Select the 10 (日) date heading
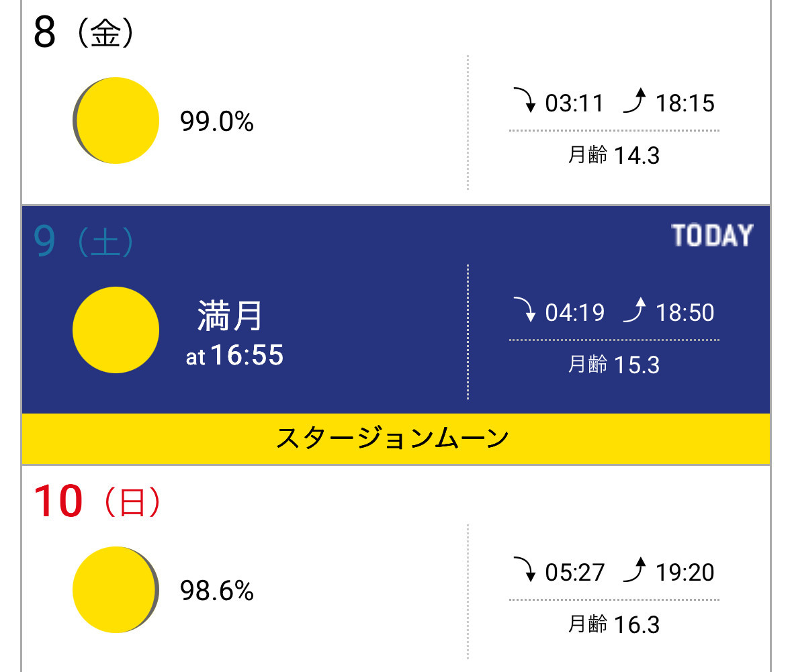792x672 pixels. pyautogui.click(x=97, y=501)
